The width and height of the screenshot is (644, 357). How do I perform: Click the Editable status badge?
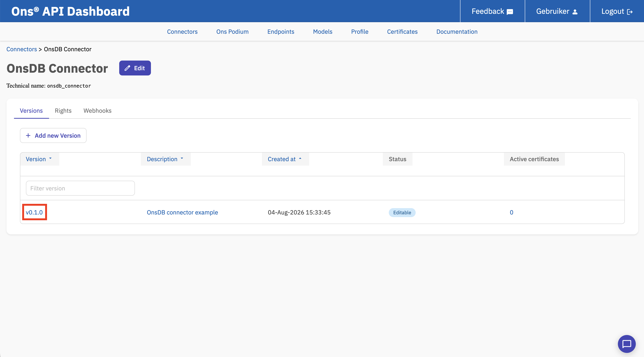pyautogui.click(x=402, y=212)
